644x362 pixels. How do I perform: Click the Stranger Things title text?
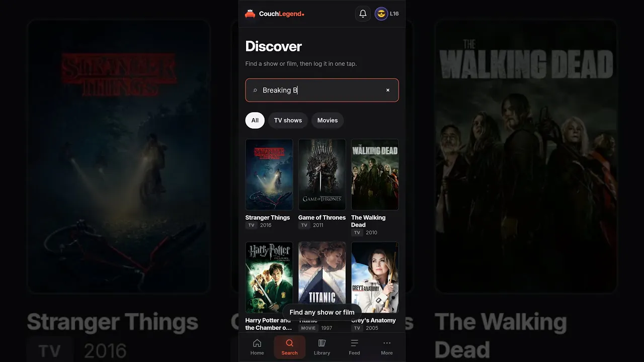pos(268,218)
